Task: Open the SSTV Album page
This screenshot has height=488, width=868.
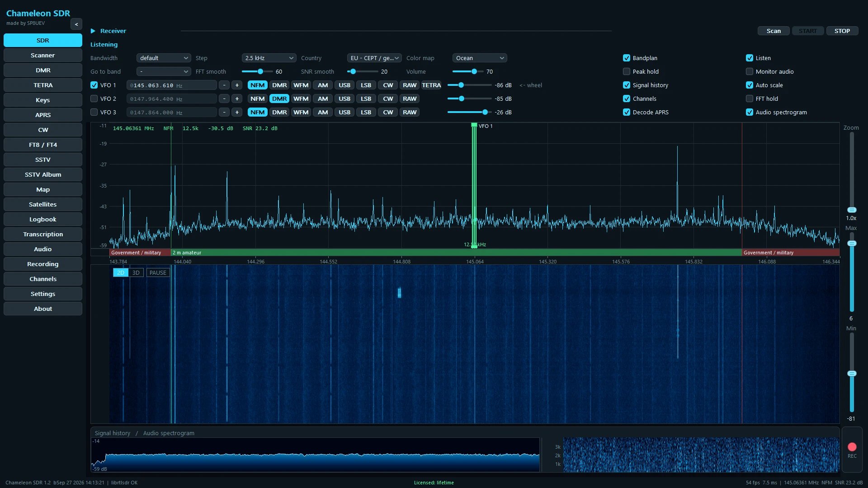Action: 43,174
